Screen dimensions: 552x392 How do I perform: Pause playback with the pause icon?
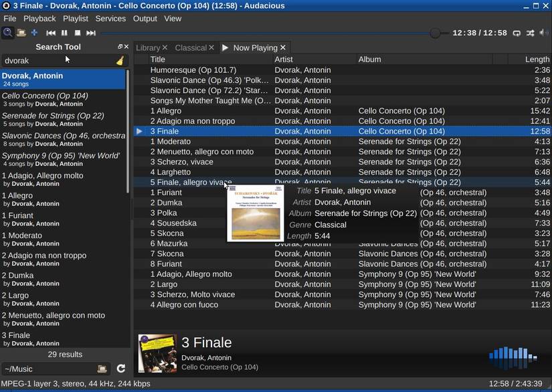point(64,32)
